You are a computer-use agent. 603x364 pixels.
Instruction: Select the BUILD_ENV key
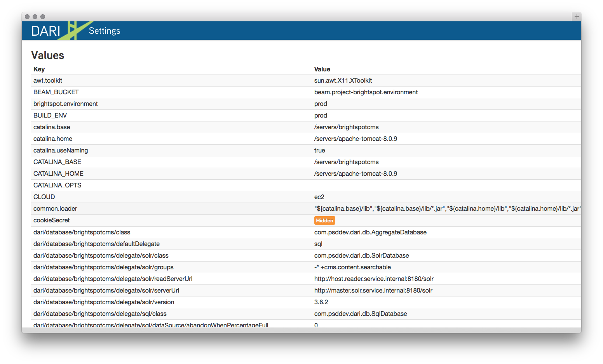[x=50, y=115]
